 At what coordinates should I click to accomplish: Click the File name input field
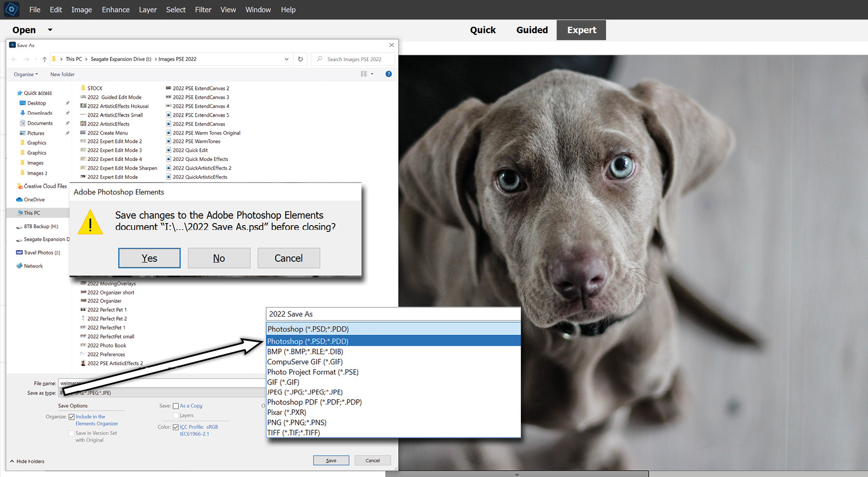point(162,383)
